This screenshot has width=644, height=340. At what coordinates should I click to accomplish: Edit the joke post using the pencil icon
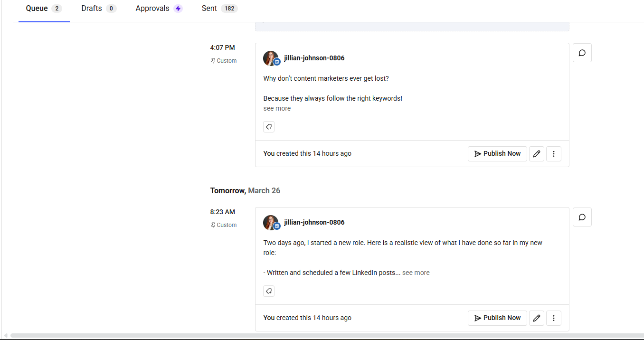[536, 153]
